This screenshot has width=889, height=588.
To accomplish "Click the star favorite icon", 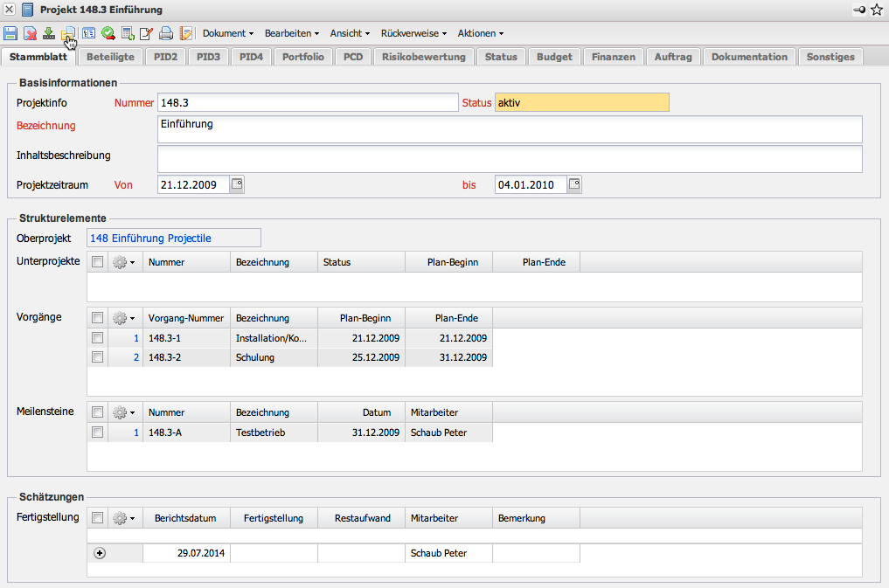I will [x=878, y=10].
